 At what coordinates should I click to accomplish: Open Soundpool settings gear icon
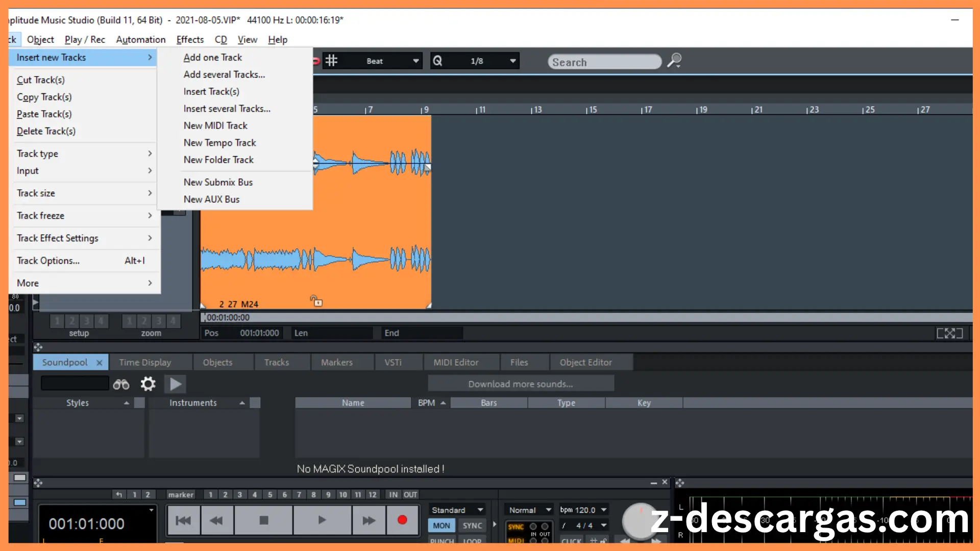pyautogui.click(x=148, y=384)
